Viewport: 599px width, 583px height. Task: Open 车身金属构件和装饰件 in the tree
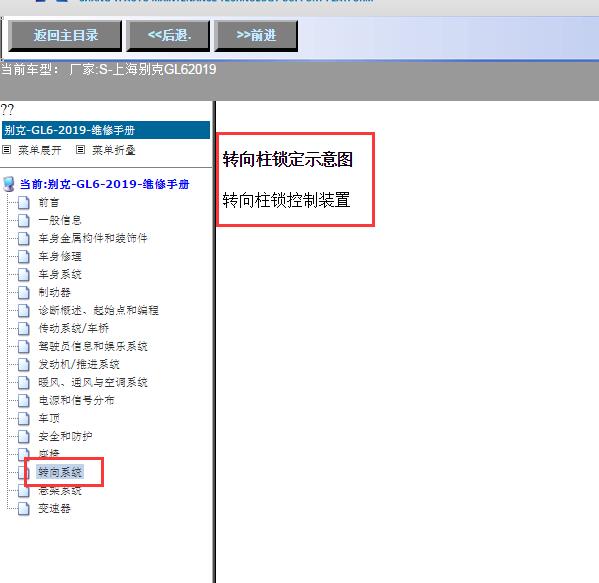pos(92,238)
